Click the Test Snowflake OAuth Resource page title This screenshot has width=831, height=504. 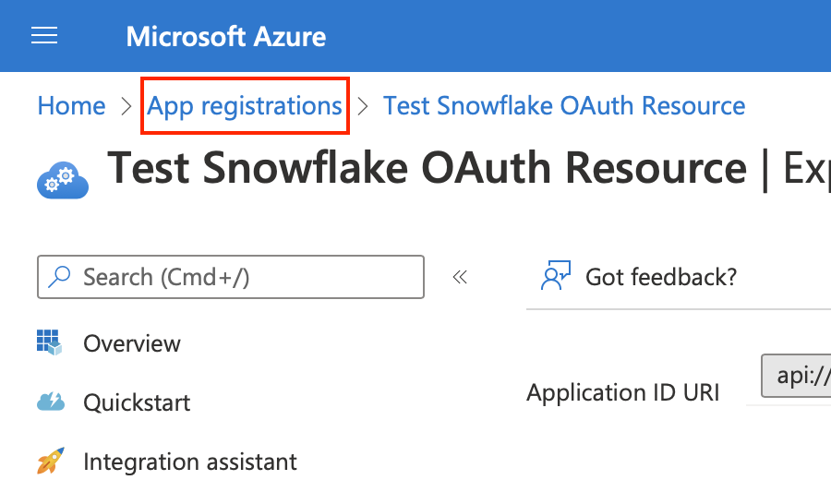coord(428,168)
